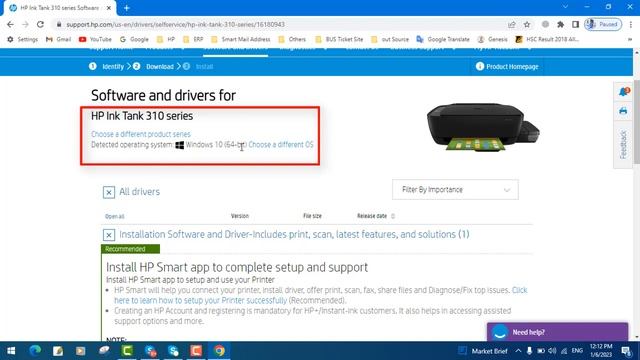Viewport: 640px width, 360px height.
Task: Open the Settings bookmark
Action: point(22,39)
